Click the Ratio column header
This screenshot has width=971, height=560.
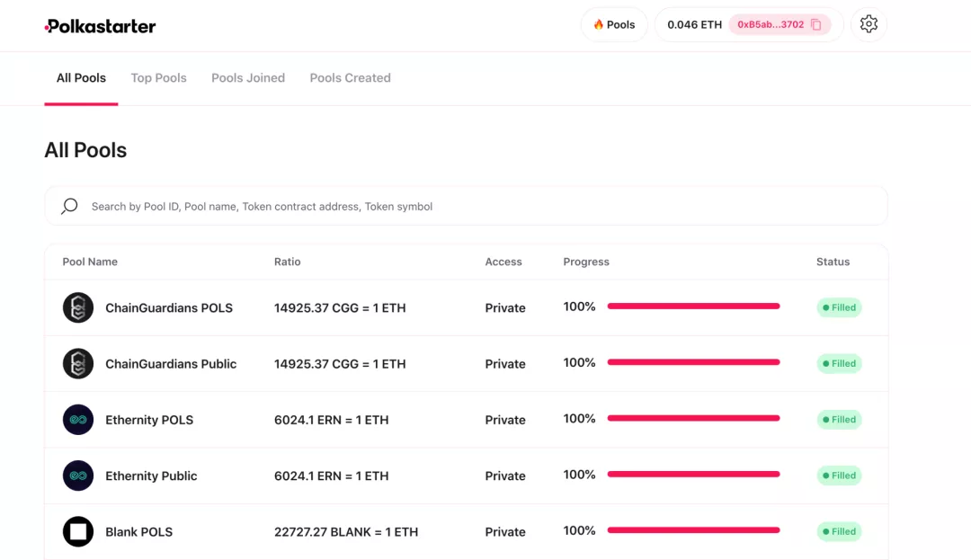288,262
